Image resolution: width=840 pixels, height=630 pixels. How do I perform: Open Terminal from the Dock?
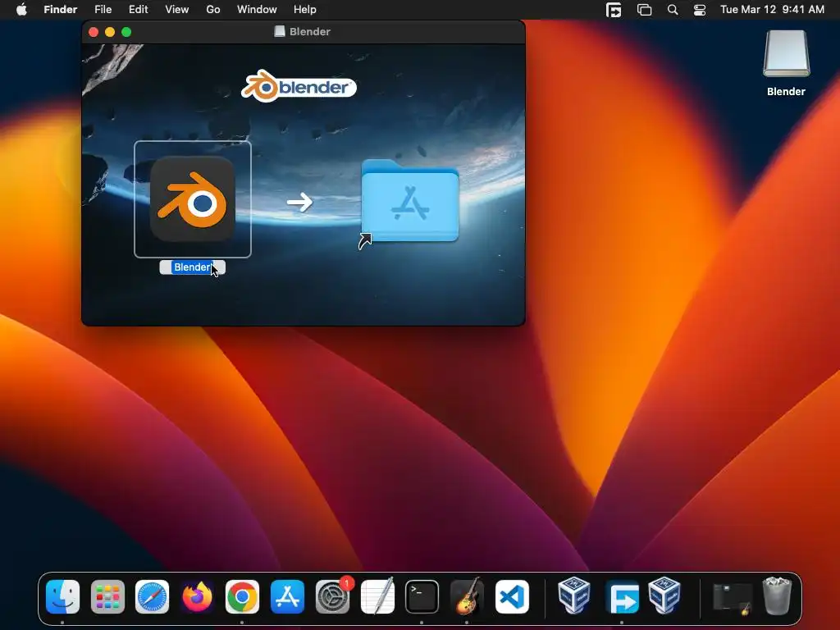pyautogui.click(x=422, y=596)
